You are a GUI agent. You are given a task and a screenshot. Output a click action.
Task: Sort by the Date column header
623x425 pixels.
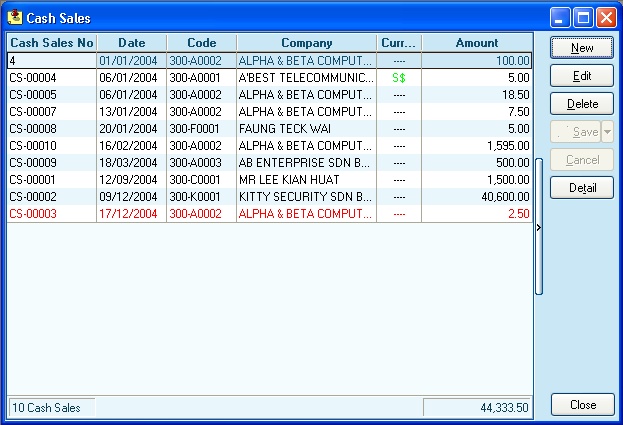pyautogui.click(x=132, y=43)
